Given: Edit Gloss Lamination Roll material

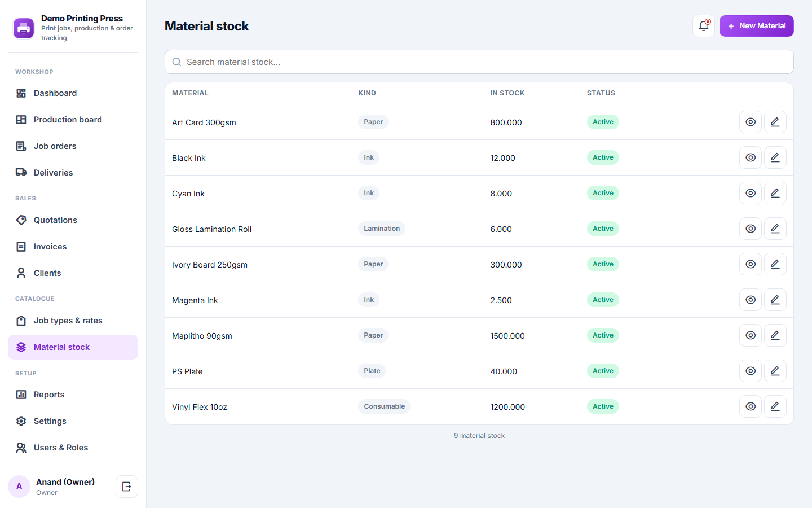Looking at the screenshot, I should coord(775,229).
